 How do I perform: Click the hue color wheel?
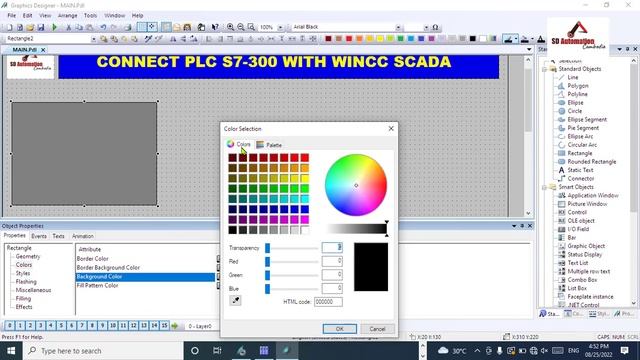point(356,185)
